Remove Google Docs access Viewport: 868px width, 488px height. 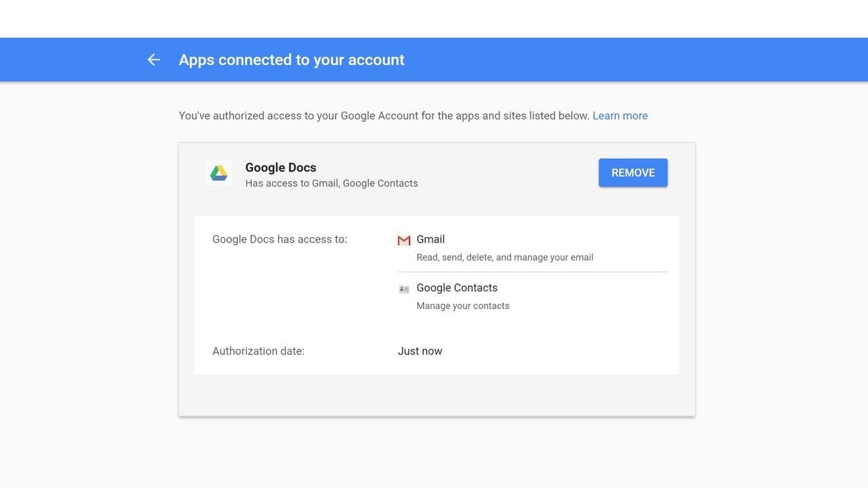[633, 173]
